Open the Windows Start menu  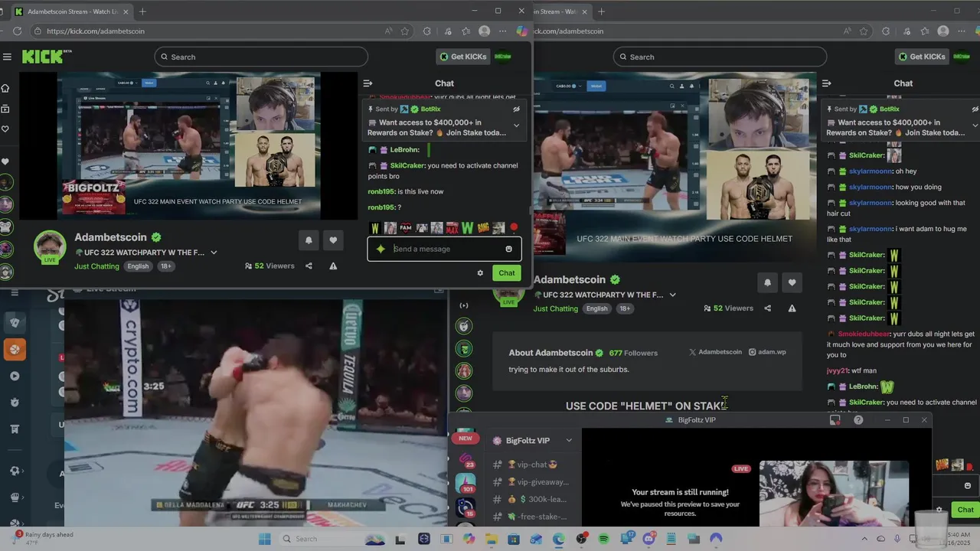point(265,539)
